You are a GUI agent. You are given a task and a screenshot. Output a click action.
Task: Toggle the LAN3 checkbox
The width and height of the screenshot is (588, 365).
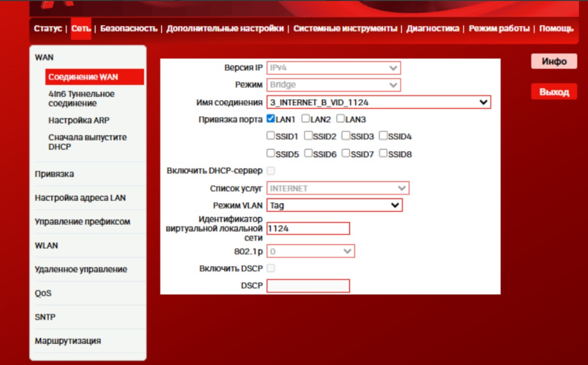(x=341, y=119)
